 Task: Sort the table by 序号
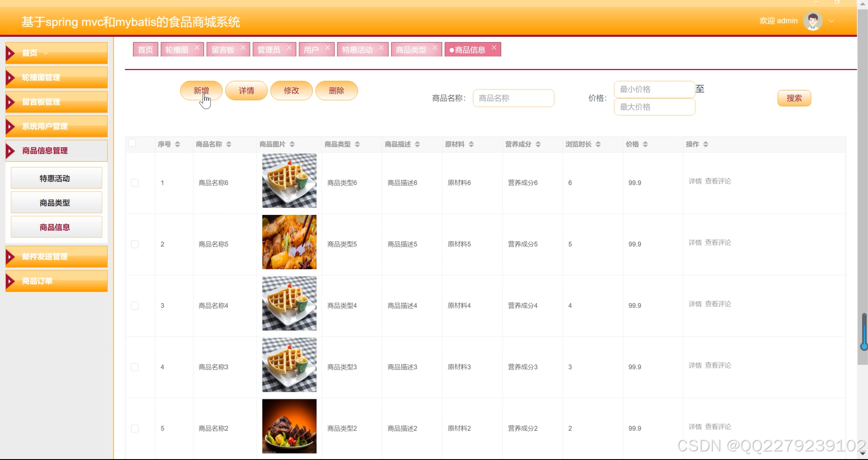[x=178, y=144]
